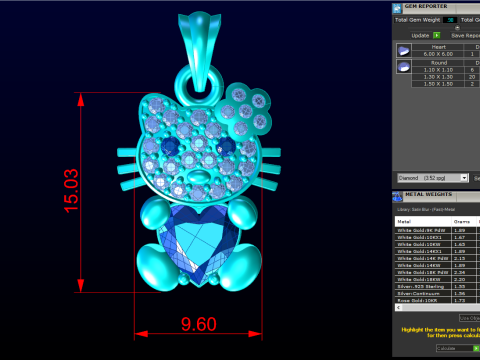This screenshot has width=480, height=360.
Task: Select the Silver:.925 Sterling row
Action: tap(437, 286)
